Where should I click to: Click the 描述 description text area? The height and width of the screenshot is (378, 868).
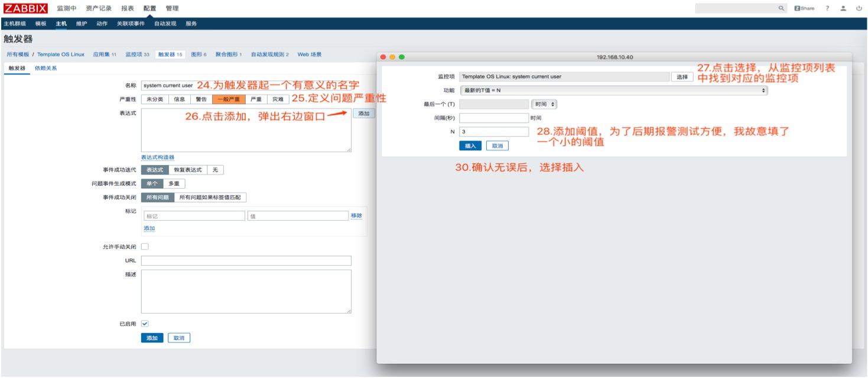(x=246, y=292)
